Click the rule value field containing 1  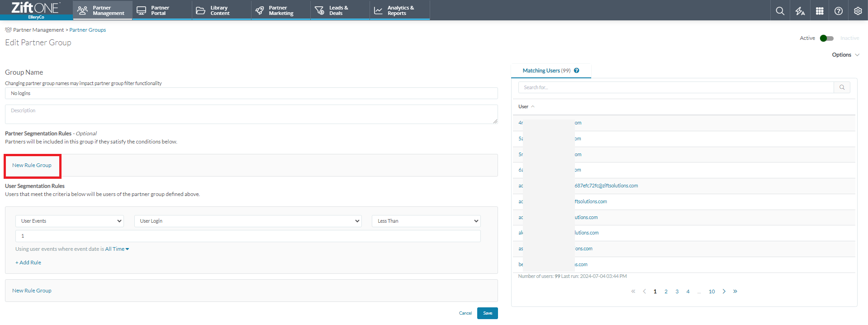tap(248, 236)
